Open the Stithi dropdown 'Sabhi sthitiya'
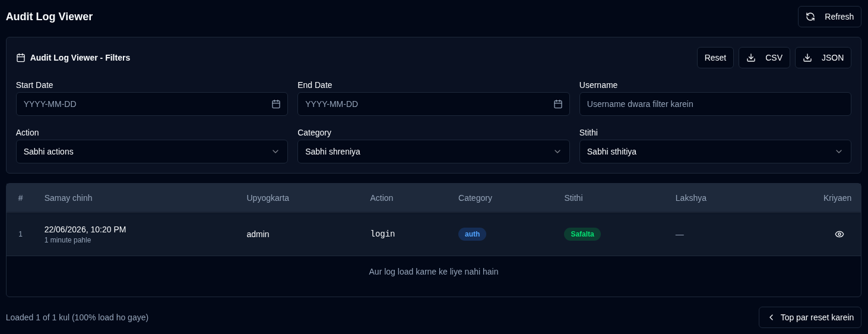The height and width of the screenshot is (334, 868). point(715,152)
